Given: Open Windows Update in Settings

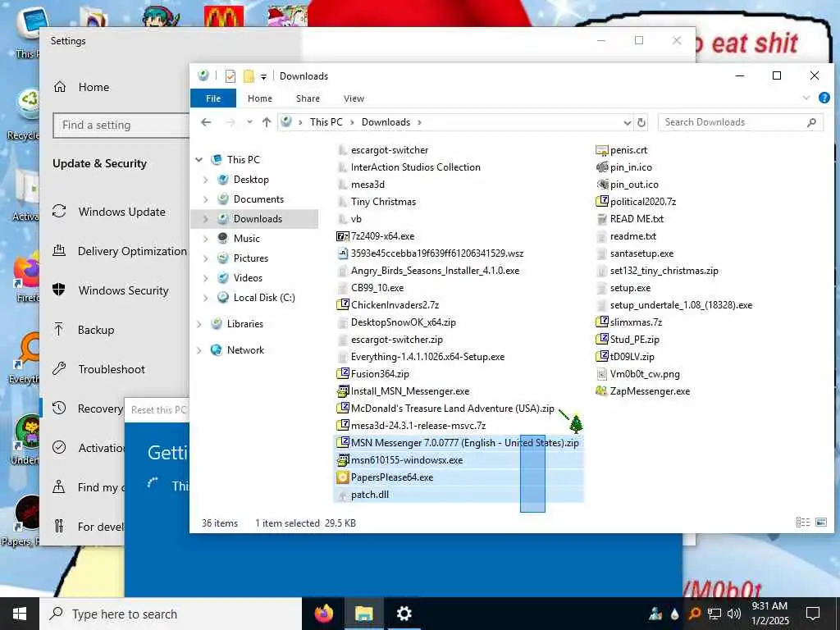Looking at the screenshot, I should point(121,212).
